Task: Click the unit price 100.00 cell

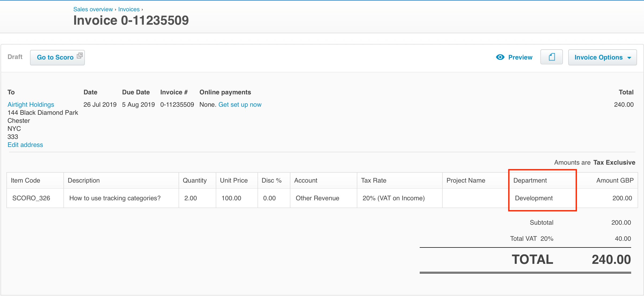Action: [237, 198]
